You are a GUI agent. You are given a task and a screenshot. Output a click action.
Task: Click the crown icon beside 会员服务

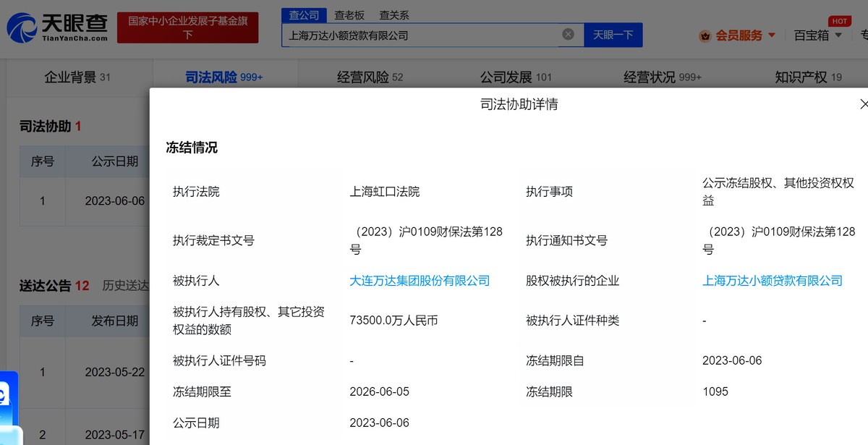click(x=705, y=34)
